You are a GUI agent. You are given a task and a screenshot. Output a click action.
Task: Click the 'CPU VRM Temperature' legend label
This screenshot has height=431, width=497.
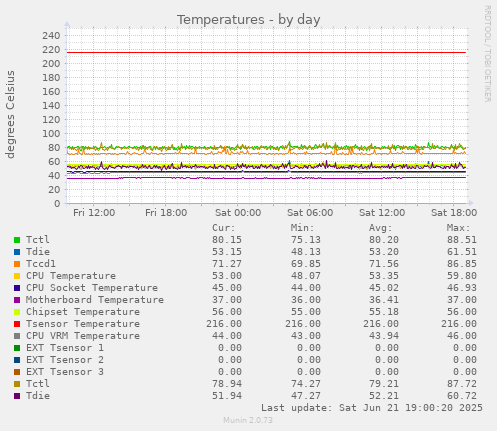(x=83, y=336)
